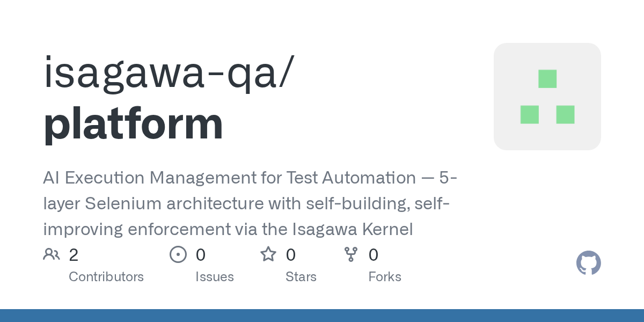
Task: Click the Contributors people icon
Action: tap(52, 254)
